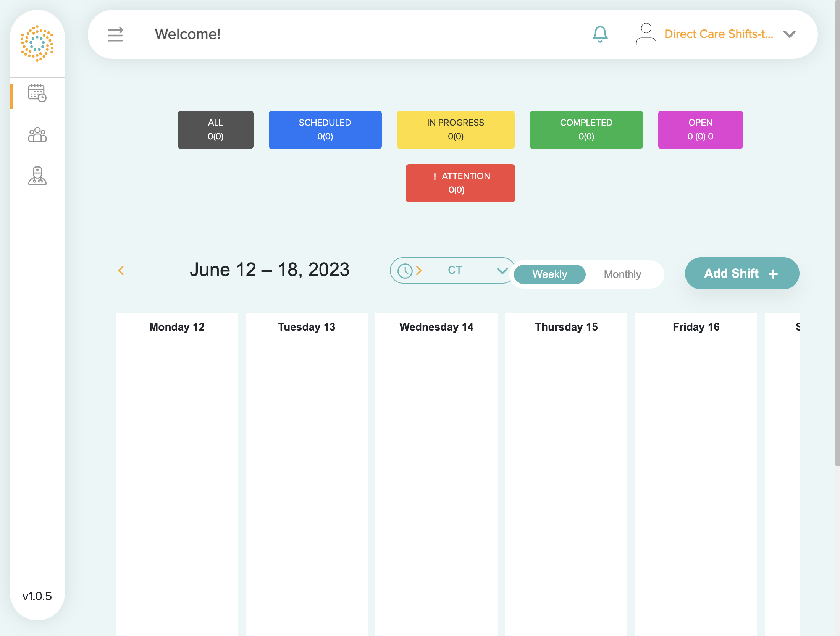840x636 pixels.
Task: Click the sunburst app logo
Action: pyautogui.click(x=37, y=44)
